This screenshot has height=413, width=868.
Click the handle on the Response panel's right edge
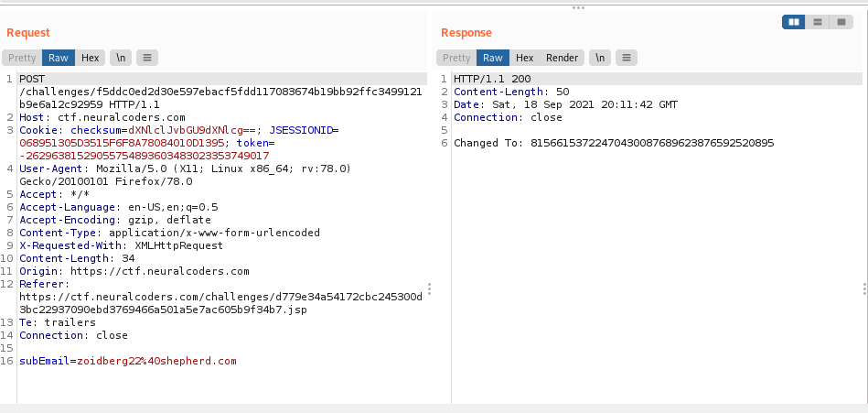tap(864, 288)
